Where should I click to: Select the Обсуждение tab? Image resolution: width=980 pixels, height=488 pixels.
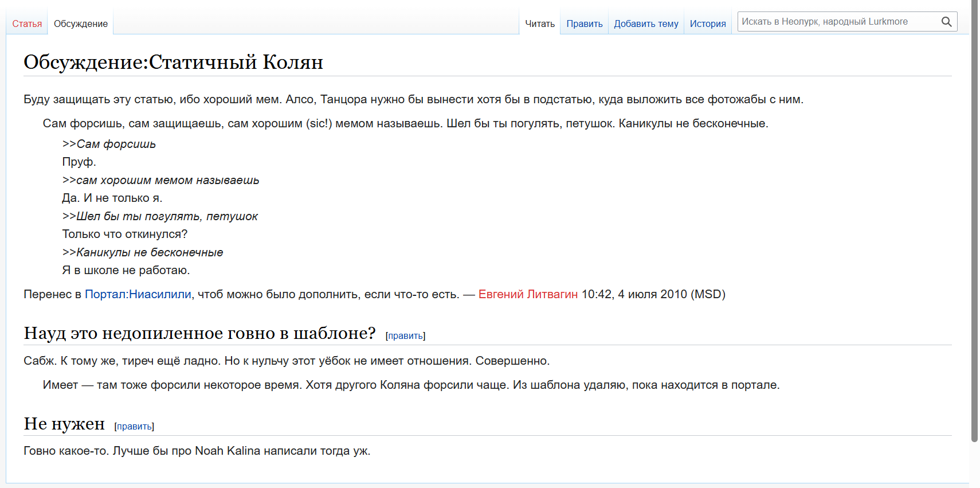click(81, 24)
